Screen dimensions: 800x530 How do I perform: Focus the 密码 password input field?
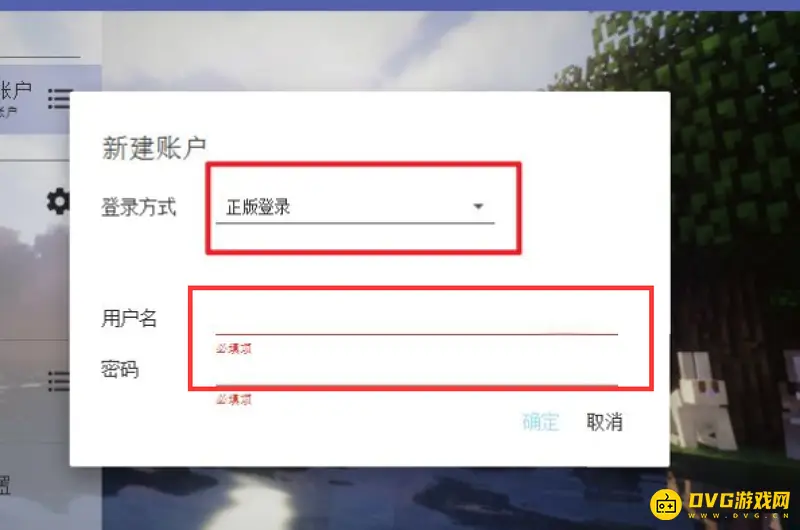point(416,370)
